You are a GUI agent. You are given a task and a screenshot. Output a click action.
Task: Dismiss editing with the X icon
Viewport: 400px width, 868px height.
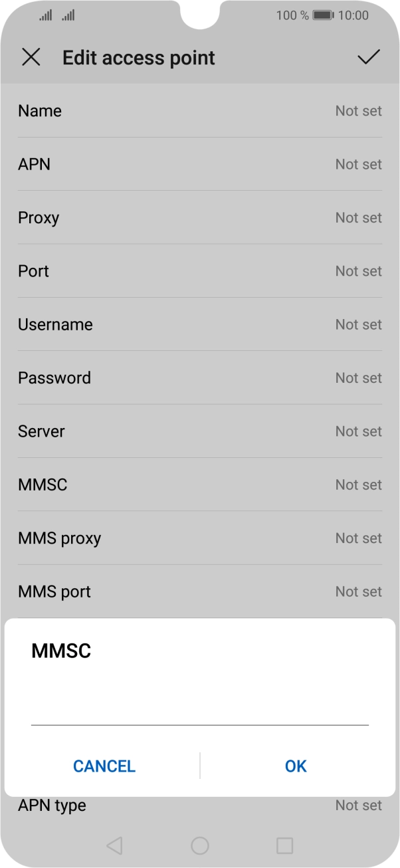(31, 57)
